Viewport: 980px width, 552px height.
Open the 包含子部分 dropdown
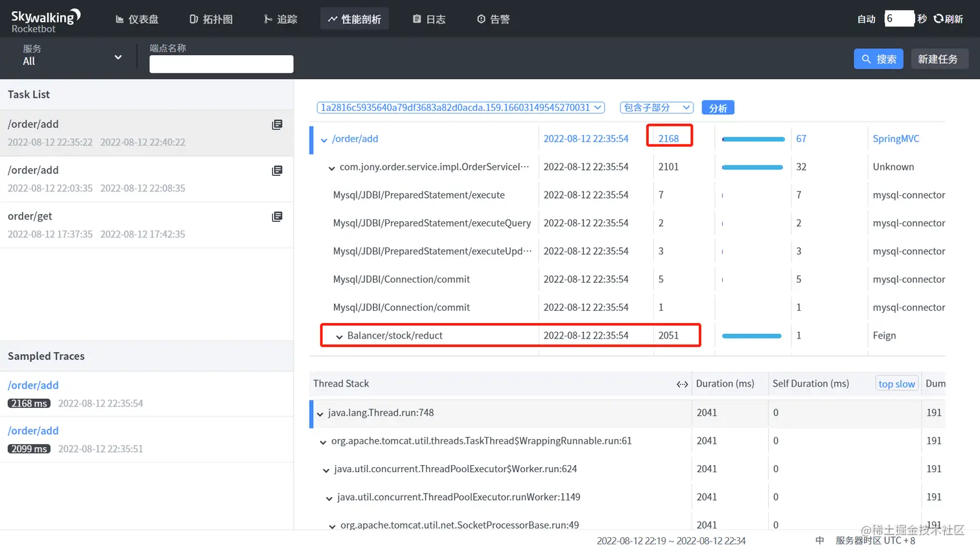(657, 108)
